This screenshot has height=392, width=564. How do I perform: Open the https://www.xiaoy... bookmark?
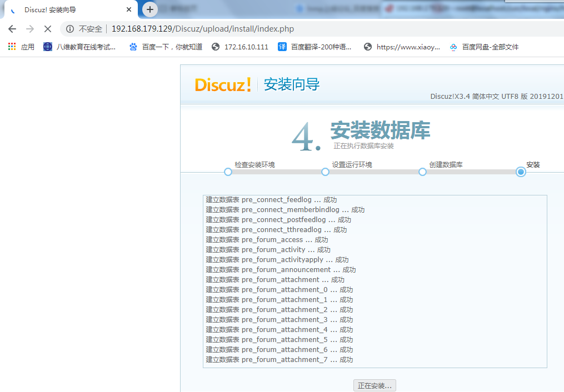[402, 47]
